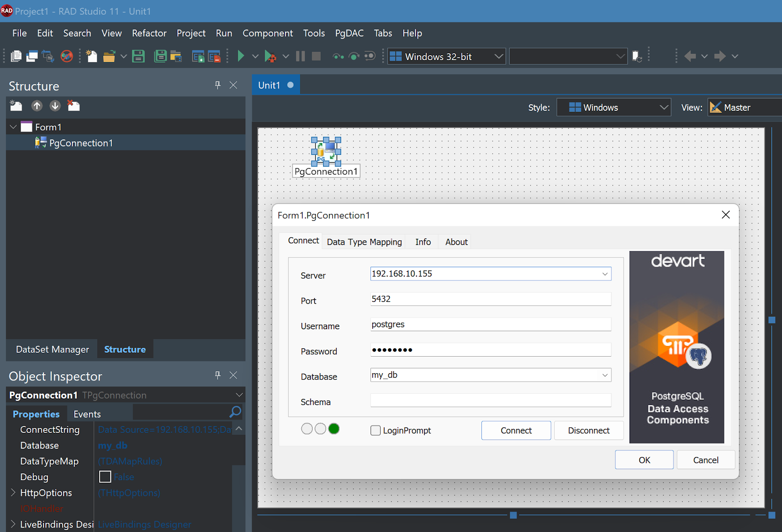782x532 pixels.
Task: Select the PgConnection1 component icon on form
Action: pos(326,151)
